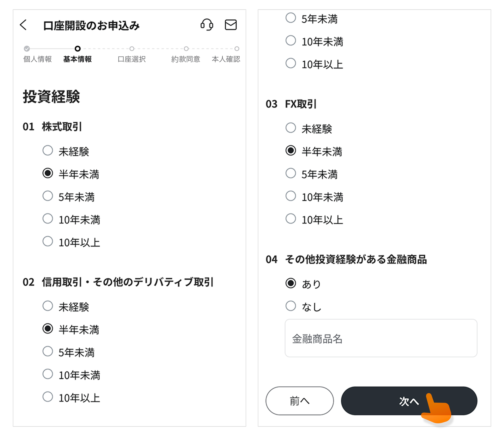Select 未経験 under 株式取引

48,151
